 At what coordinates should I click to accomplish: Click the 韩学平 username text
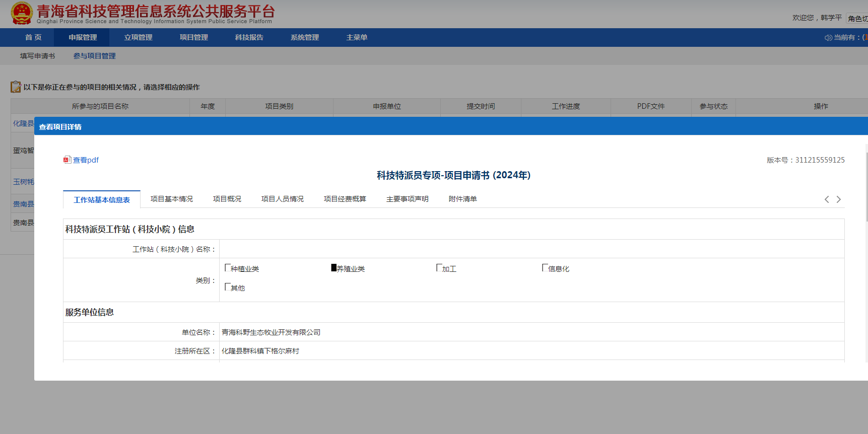click(831, 18)
